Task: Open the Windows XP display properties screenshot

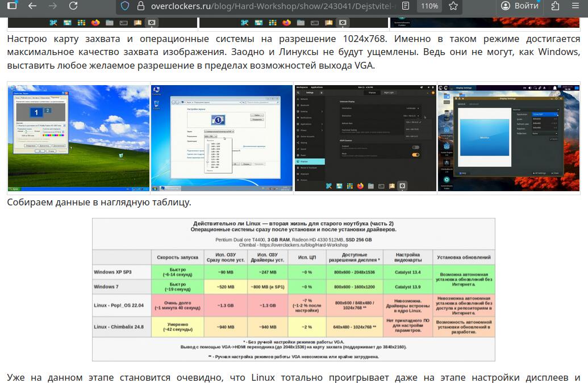Action: pyautogui.click(x=78, y=137)
